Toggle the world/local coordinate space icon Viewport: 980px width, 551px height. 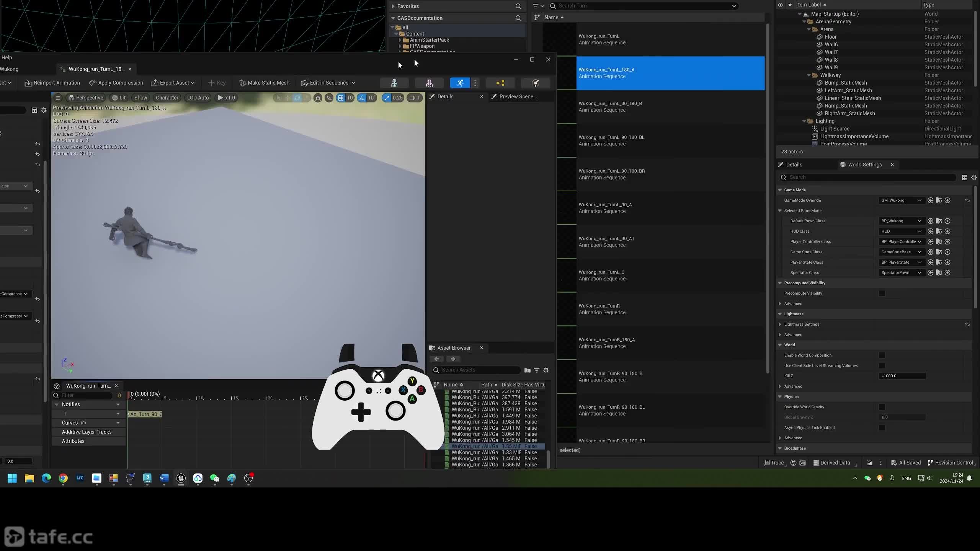[318, 98]
